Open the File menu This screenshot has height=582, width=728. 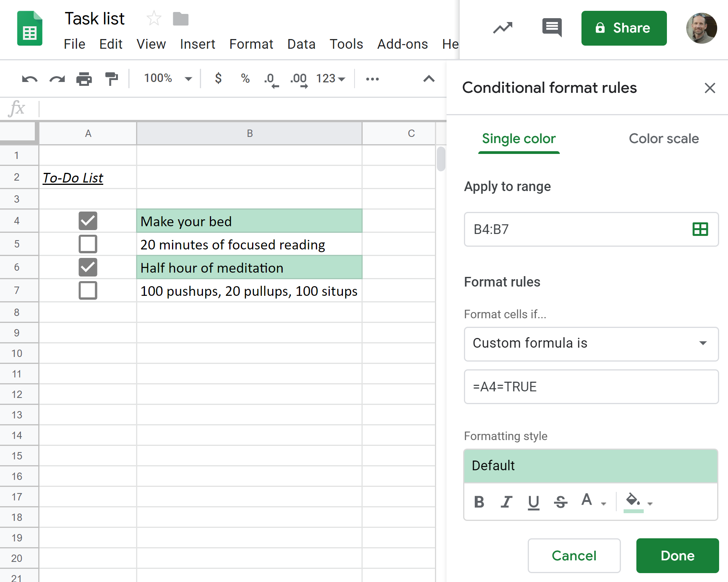74,44
